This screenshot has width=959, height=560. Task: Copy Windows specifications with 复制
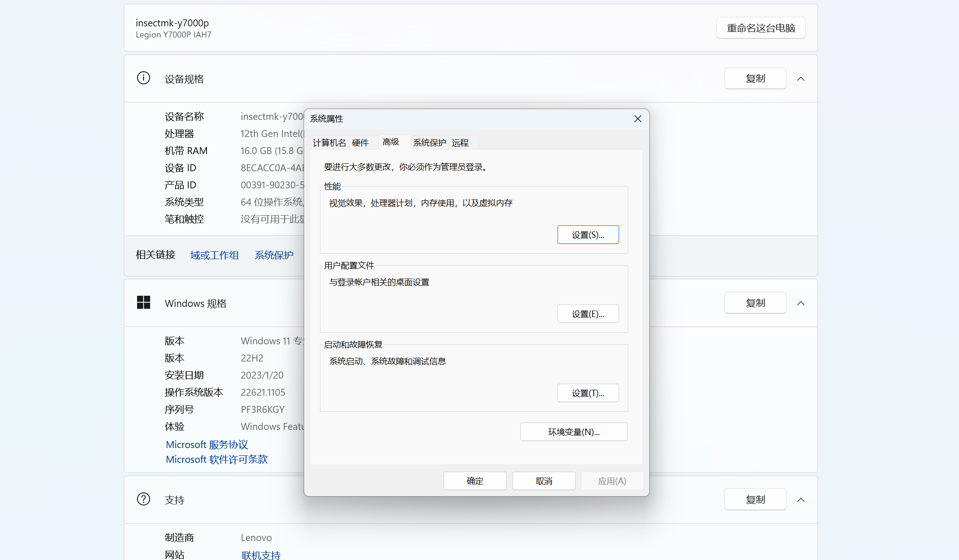coord(755,303)
